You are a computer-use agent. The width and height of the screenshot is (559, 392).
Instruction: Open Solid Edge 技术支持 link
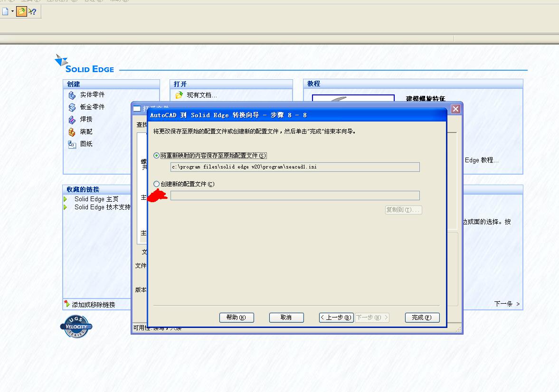(x=102, y=207)
